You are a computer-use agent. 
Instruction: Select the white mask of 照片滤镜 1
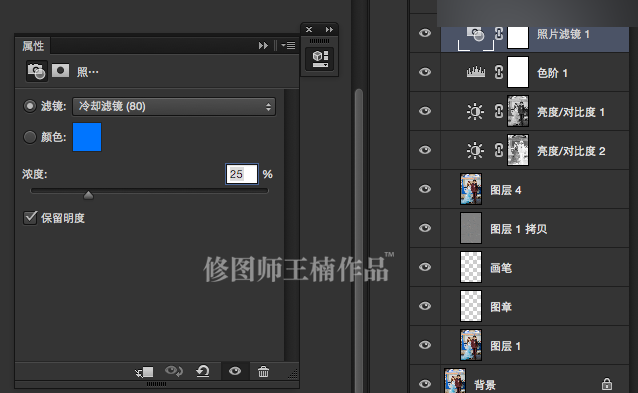click(518, 37)
